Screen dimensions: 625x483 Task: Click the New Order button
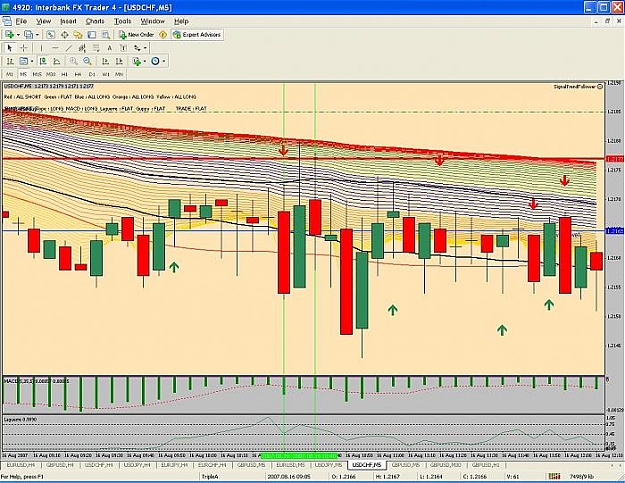click(137, 35)
